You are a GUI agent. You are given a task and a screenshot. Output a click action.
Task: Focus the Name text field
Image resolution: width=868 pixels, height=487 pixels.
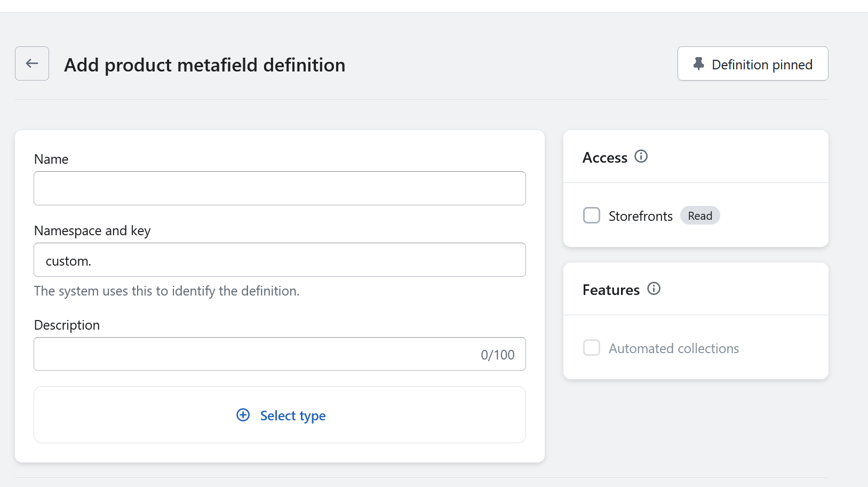280,188
